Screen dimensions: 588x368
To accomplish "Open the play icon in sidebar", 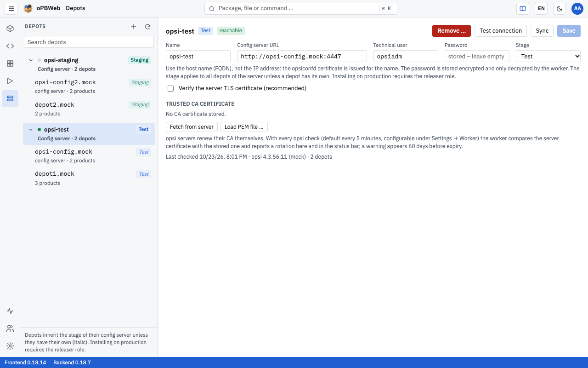I will click(10, 81).
